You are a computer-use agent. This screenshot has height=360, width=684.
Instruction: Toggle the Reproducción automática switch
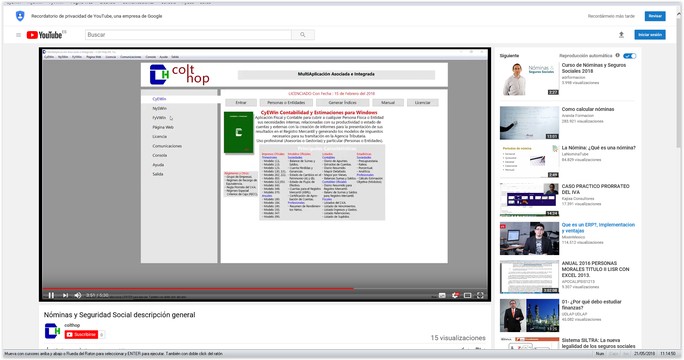tap(629, 56)
